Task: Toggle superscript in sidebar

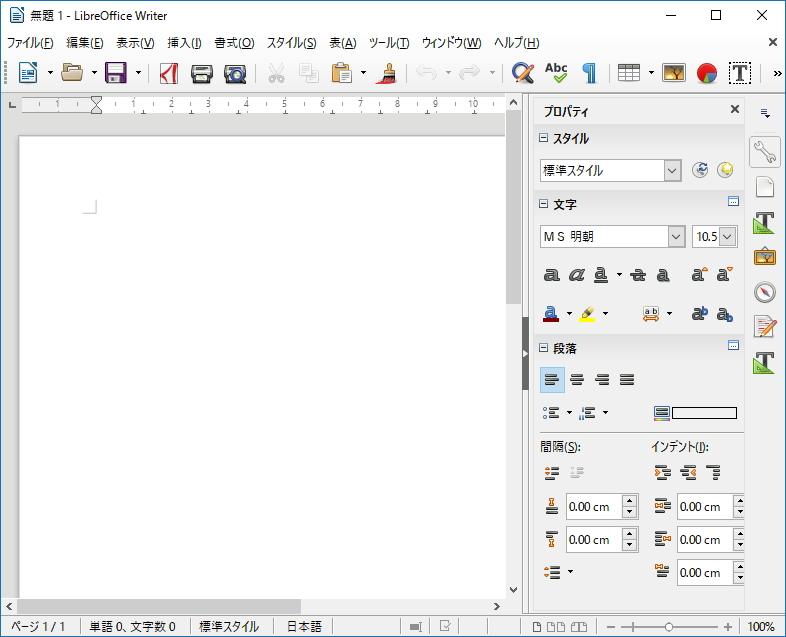Action: [x=700, y=313]
